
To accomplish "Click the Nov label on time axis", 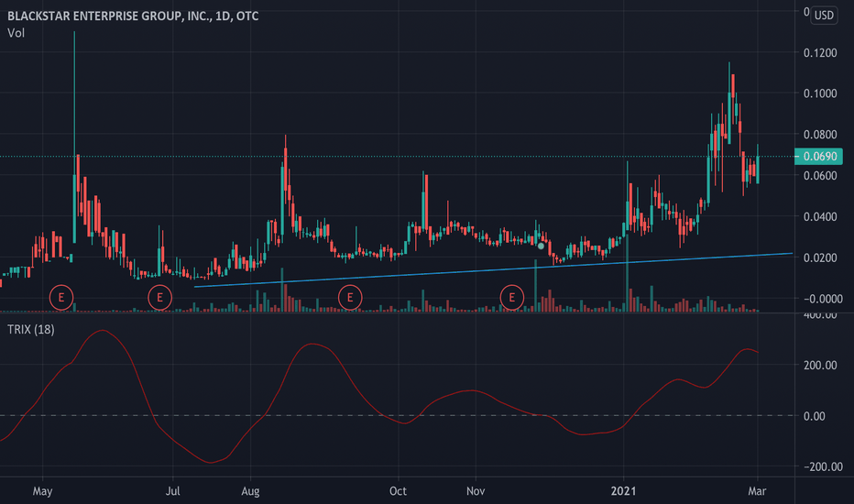I will coord(476,491).
